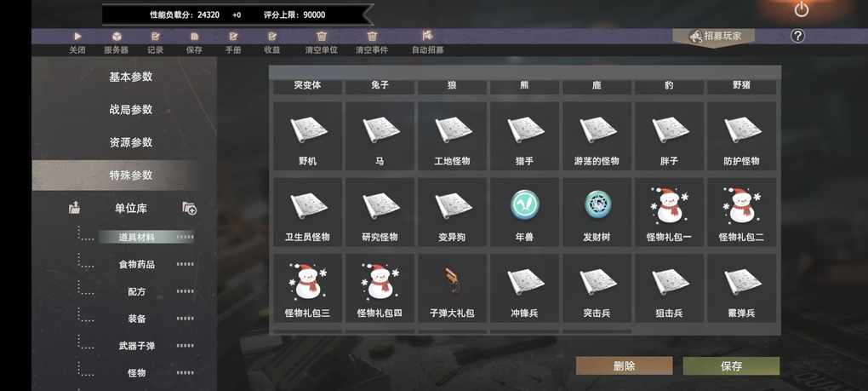Click the add-folder icon beside 单位库
This screenshot has height=391, width=868.
click(x=189, y=208)
